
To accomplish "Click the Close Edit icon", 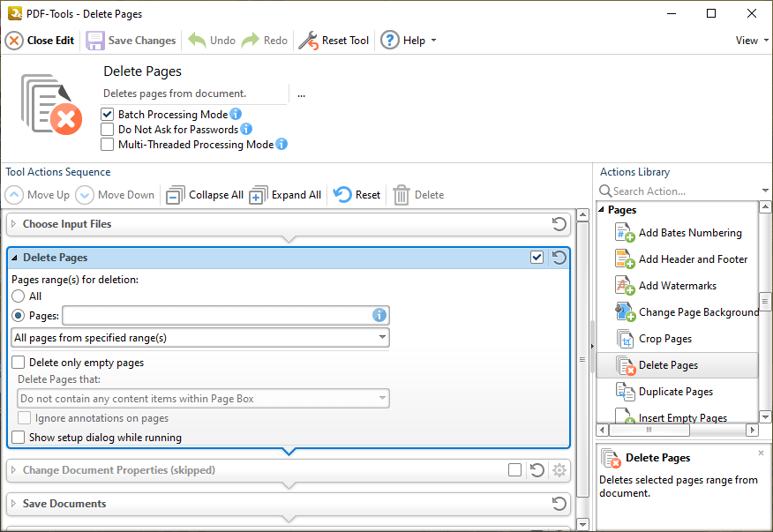I will [x=15, y=41].
